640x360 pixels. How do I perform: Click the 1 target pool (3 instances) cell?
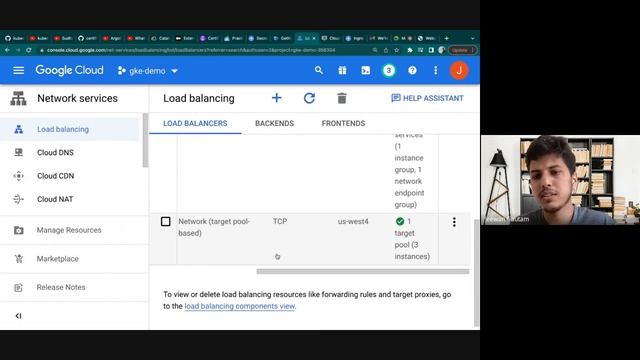point(412,239)
